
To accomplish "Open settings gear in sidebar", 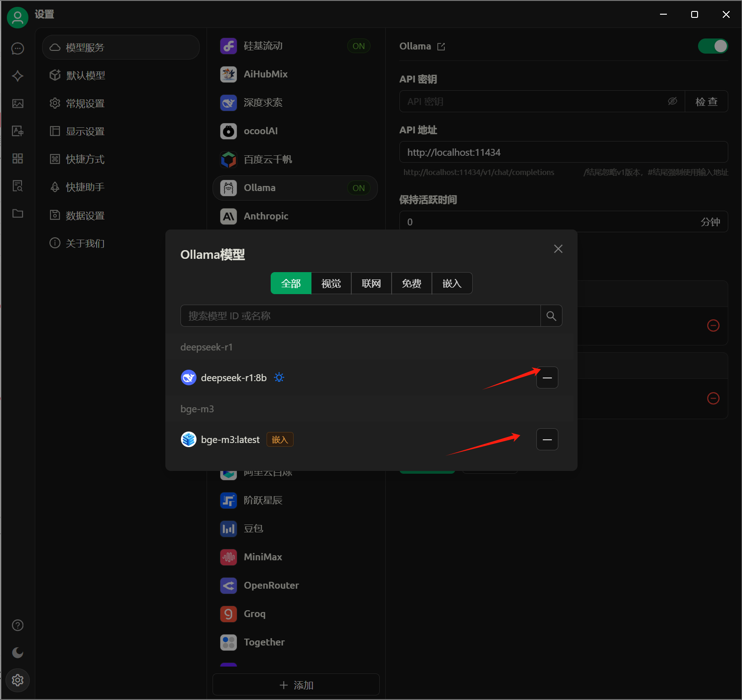I will [x=17, y=680].
